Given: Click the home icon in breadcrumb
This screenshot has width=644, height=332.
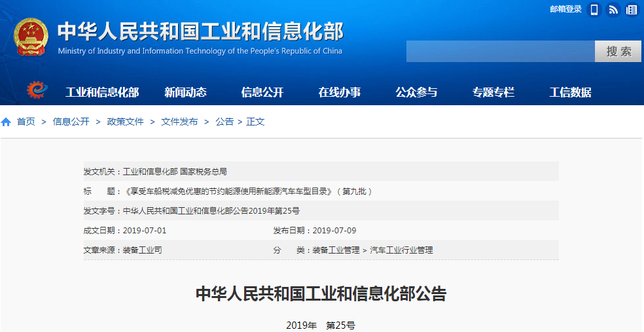Looking at the screenshot, I should point(7,122).
